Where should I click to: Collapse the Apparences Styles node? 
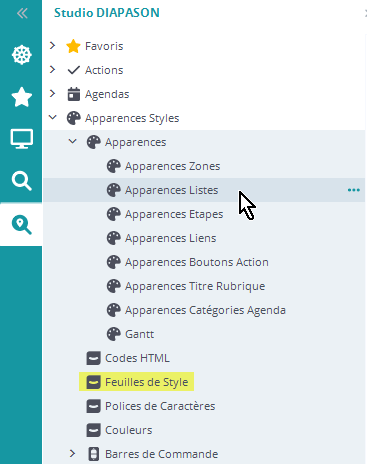pos(53,117)
